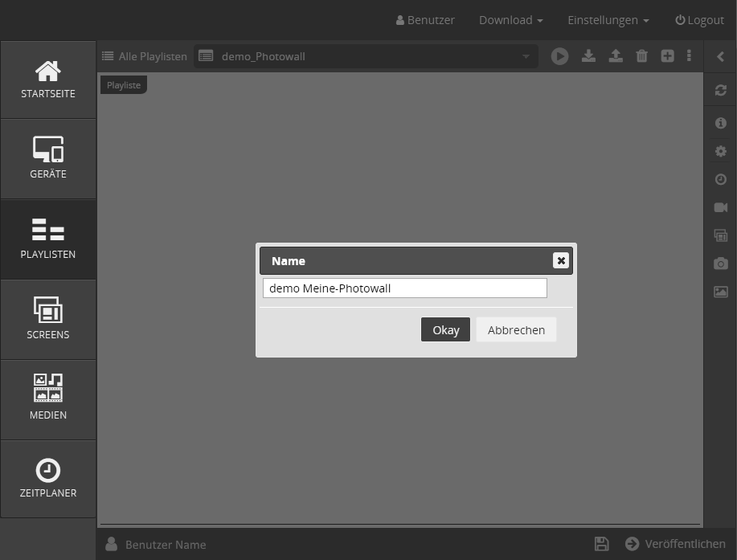This screenshot has height=560, width=737.
Task: Switch to the Playliste tab
Action: [x=124, y=85]
